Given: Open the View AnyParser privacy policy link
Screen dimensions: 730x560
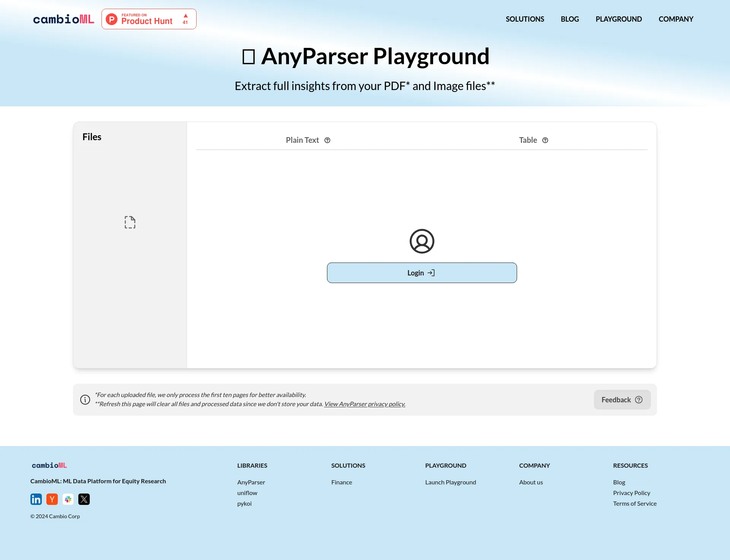Looking at the screenshot, I should pyautogui.click(x=365, y=404).
